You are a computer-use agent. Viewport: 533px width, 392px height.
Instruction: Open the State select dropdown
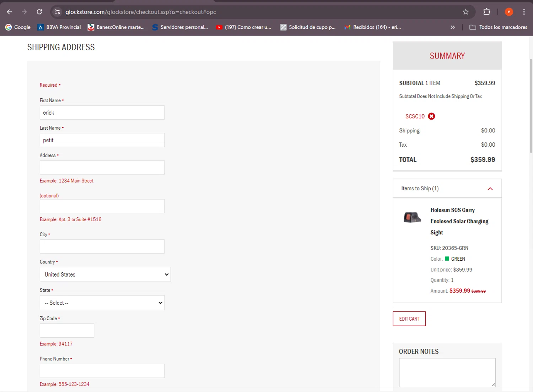102,303
